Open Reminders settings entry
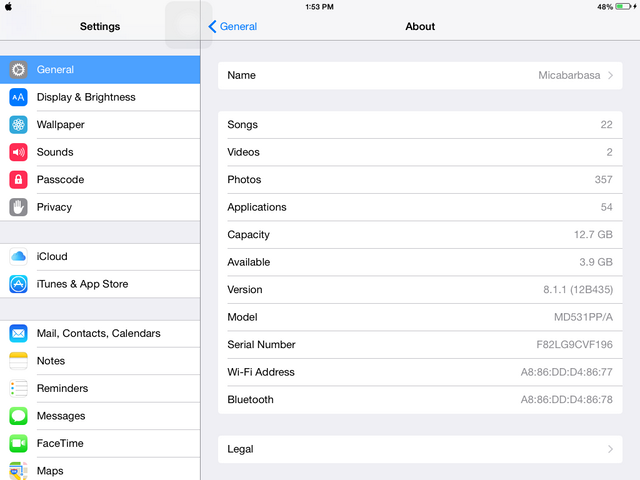 point(62,388)
